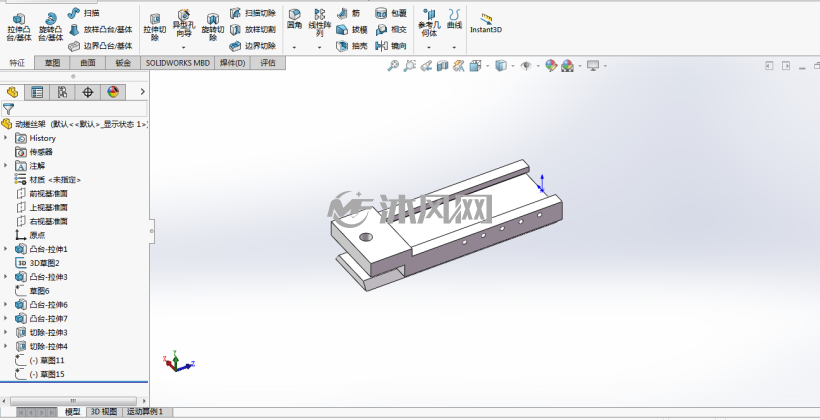This screenshot has width=820, height=420.
Task: Click the 边界切除 boundary cut tool
Action: click(253, 46)
